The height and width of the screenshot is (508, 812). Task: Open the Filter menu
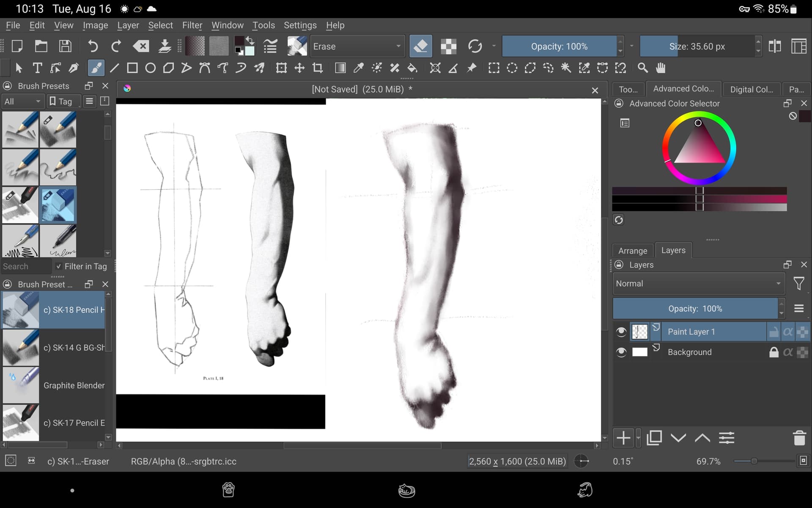click(192, 25)
